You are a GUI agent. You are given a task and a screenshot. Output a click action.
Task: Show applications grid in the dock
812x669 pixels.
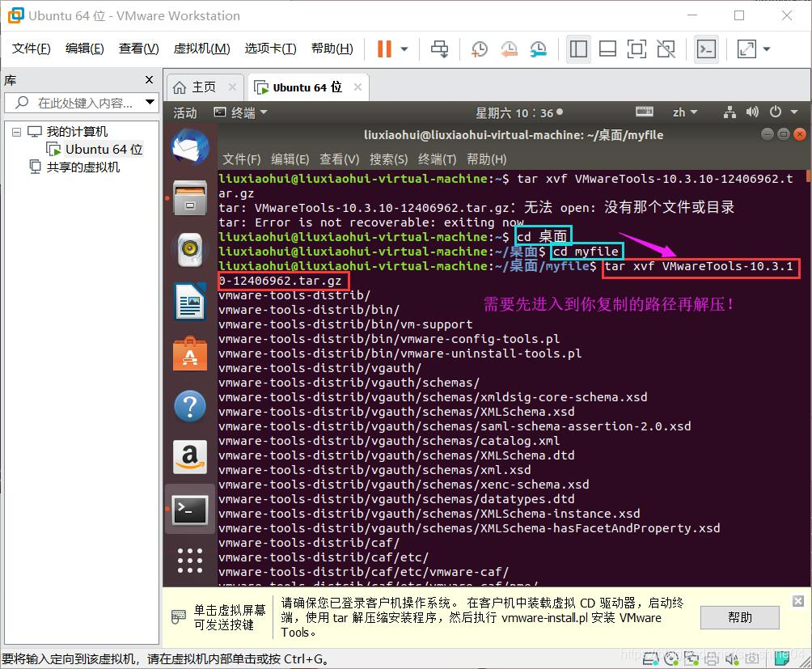coord(190,561)
